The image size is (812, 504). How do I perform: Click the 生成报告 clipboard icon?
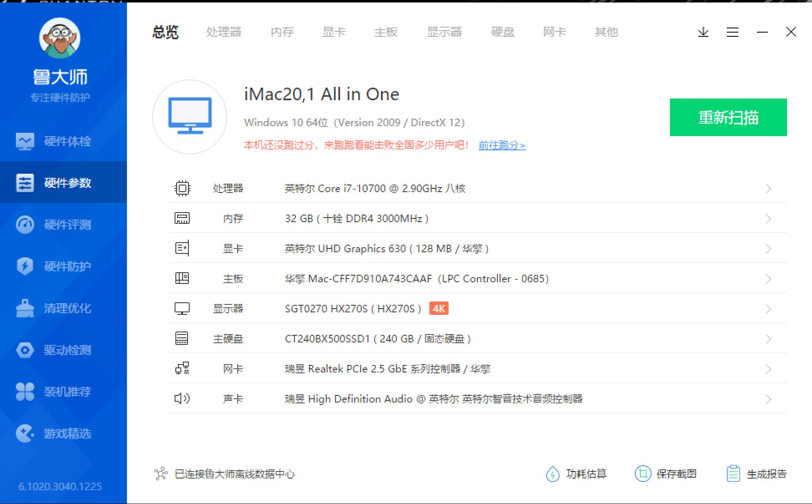[x=733, y=474]
